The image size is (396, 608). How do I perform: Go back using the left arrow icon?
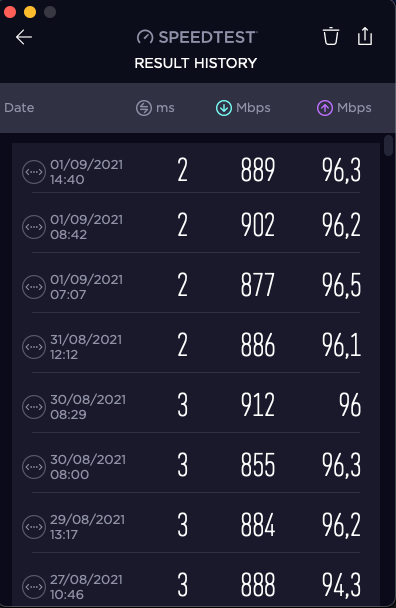pos(24,37)
